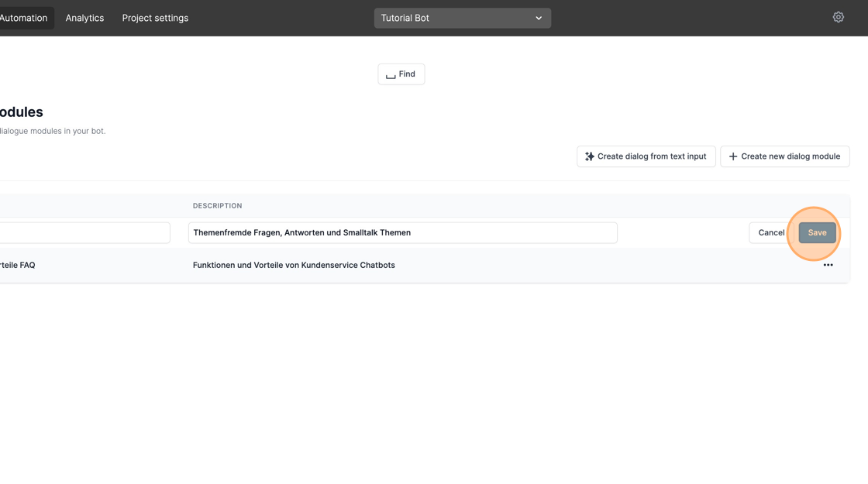Click Create dialog from text input

646,156
